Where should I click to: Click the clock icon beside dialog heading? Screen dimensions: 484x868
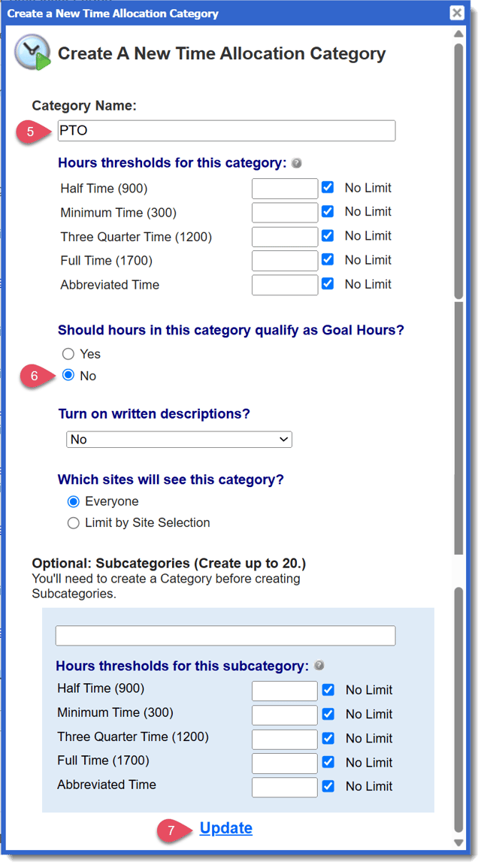pyautogui.click(x=33, y=53)
